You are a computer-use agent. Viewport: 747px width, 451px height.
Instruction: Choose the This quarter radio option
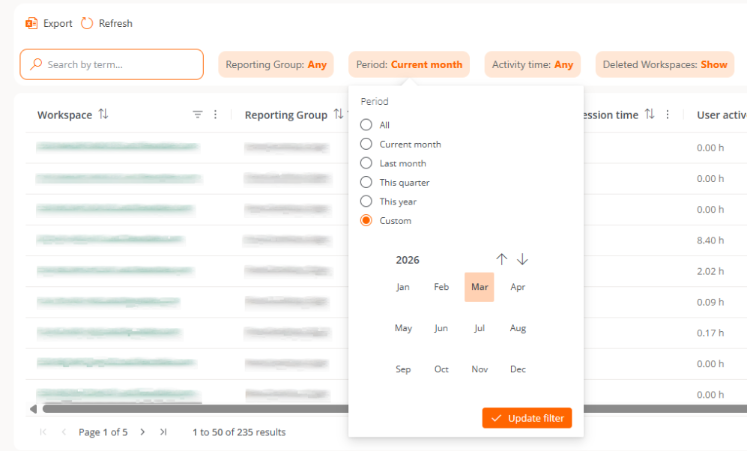pyautogui.click(x=366, y=182)
